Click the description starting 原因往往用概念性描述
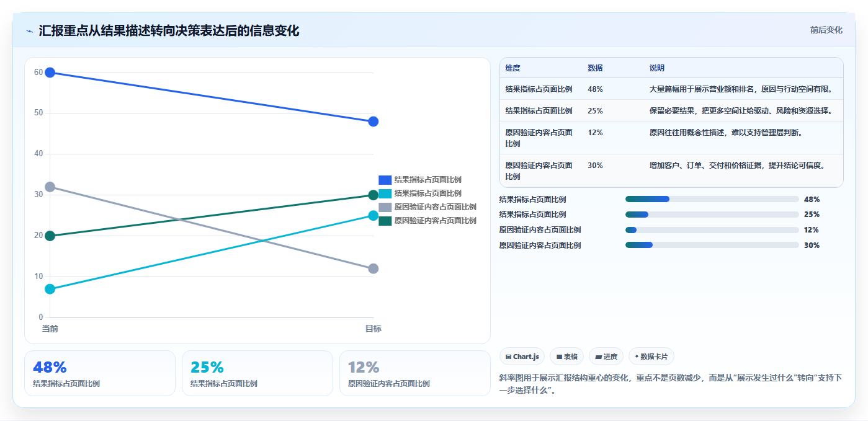This screenshot has height=421, width=868. [x=726, y=133]
